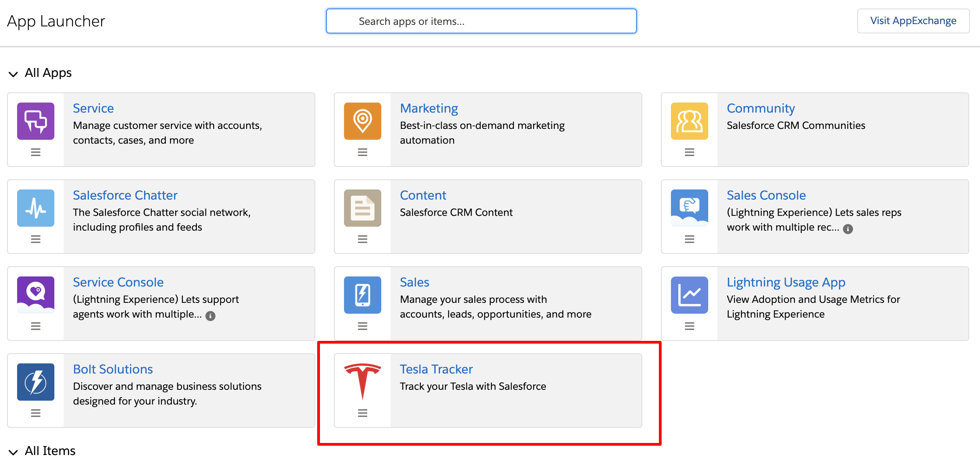Click the Lightning Usage App chart icon
This screenshot has height=462, width=980.
click(x=689, y=295)
